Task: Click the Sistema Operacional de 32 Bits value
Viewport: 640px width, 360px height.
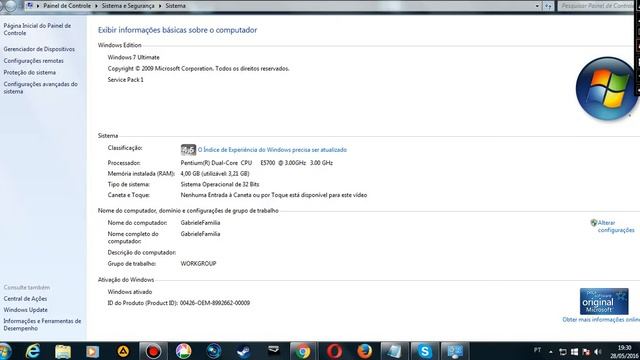Action: tap(220, 184)
